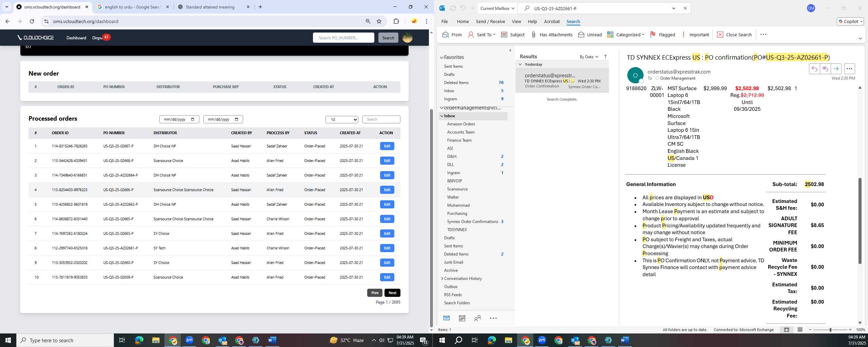The height and width of the screenshot is (347, 868).
Task: Click the Search button beside PO_NUMBER field
Action: pyautogui.click(x=388, y=38)
